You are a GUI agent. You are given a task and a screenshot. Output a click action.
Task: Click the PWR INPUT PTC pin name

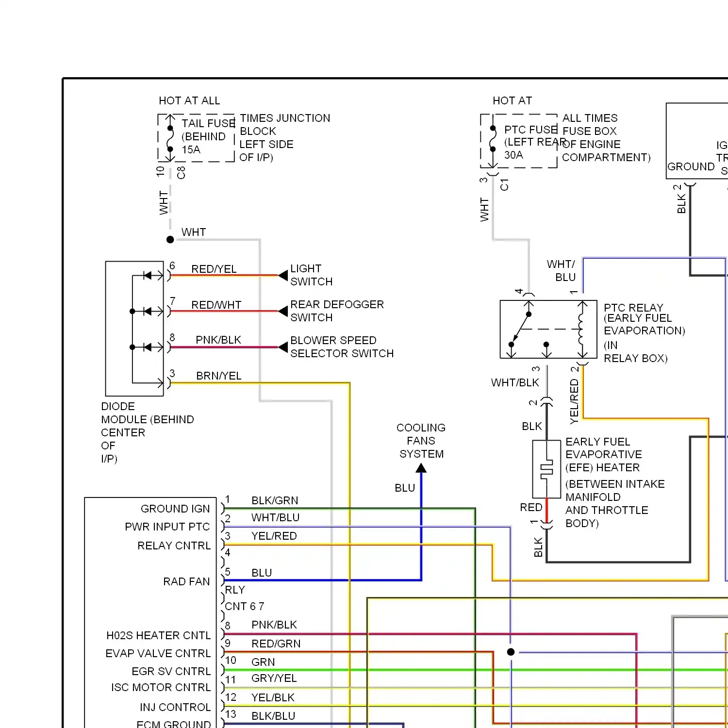[x=167, y=527]
